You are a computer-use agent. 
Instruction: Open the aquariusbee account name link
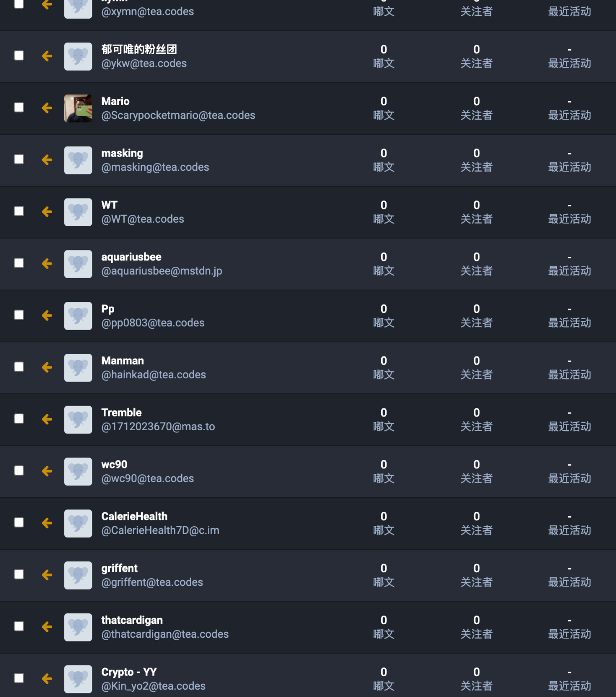coord(131,257)
